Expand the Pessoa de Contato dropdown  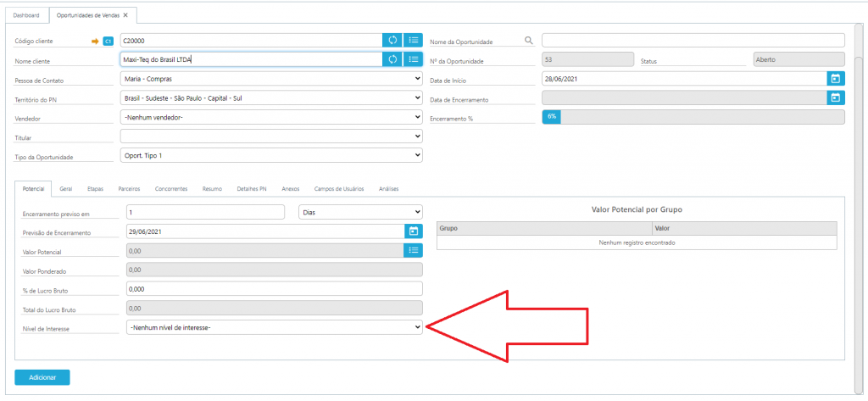(x=271, y=79)
